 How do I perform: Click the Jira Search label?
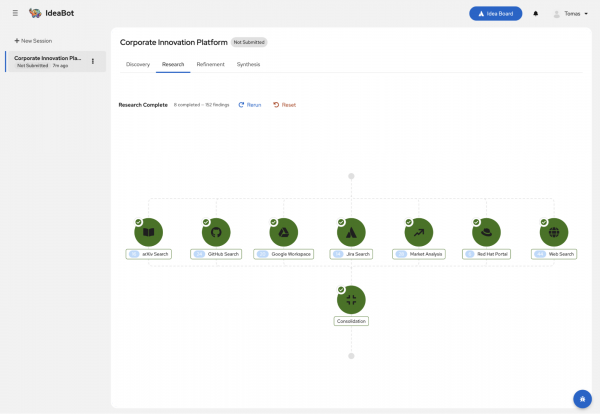[351, 254]
